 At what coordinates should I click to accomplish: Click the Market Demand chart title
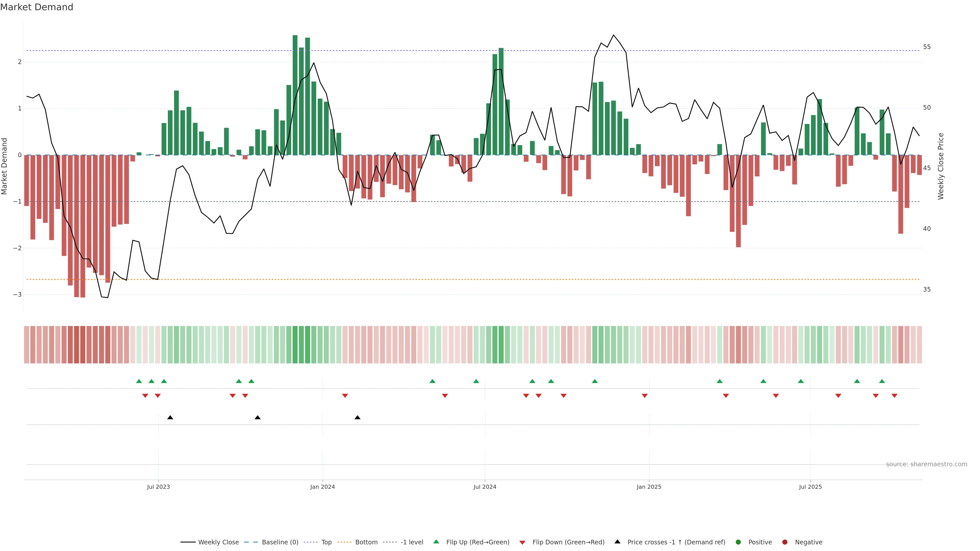click(36, 7)
